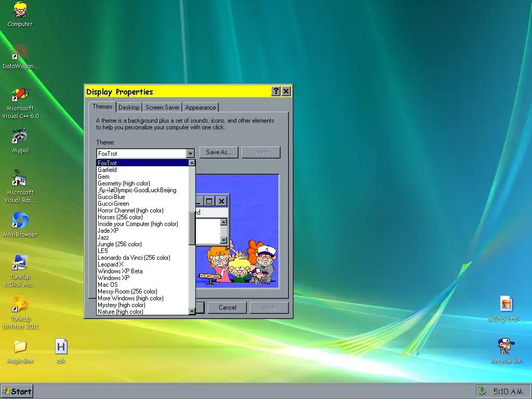The height and width of the screenshot is (399, 532).
Task: Switch to the Screen Saver tab
Action: (x=162, y=108)
